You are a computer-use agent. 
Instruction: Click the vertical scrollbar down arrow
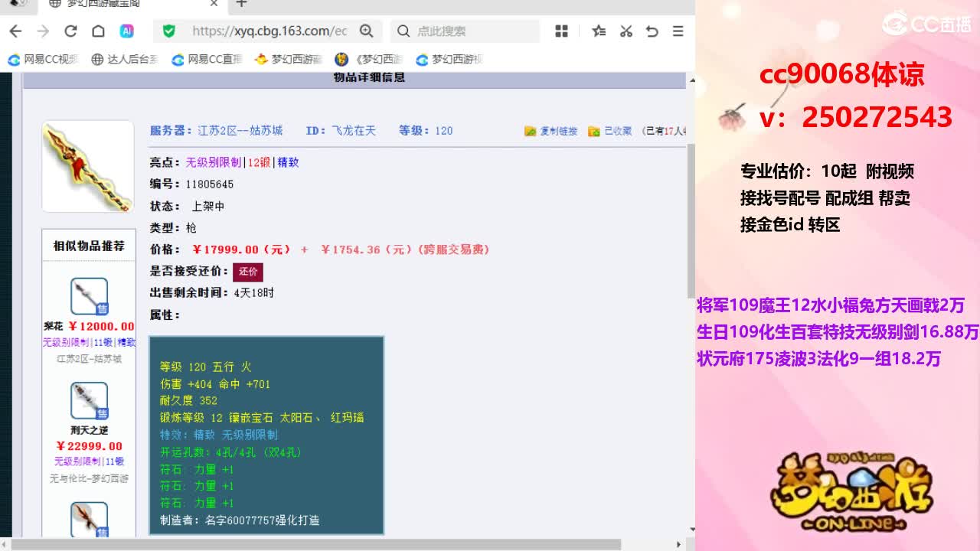point(692,529)
